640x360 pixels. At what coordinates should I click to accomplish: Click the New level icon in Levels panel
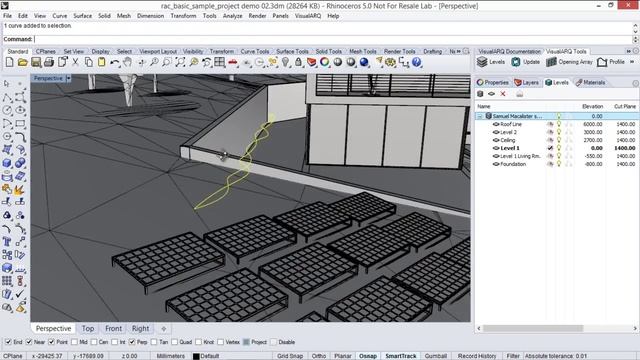click(x=491, y=94)
